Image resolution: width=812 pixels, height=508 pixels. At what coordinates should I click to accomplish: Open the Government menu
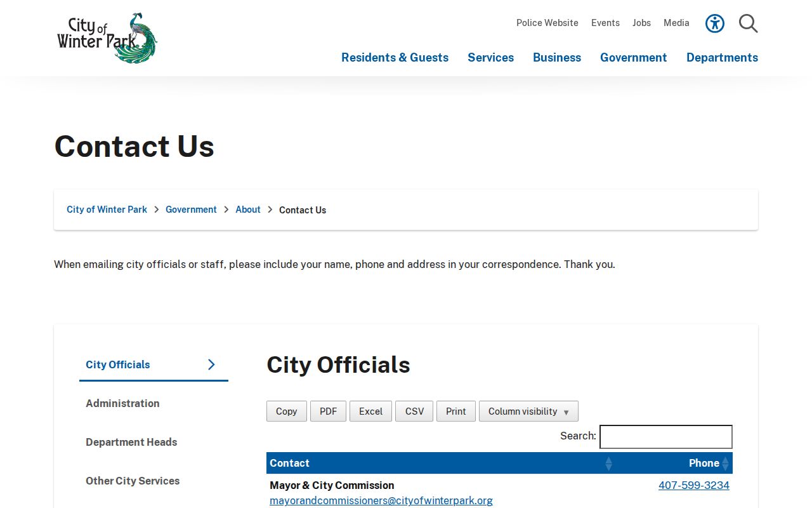click(x=633, y=58)
